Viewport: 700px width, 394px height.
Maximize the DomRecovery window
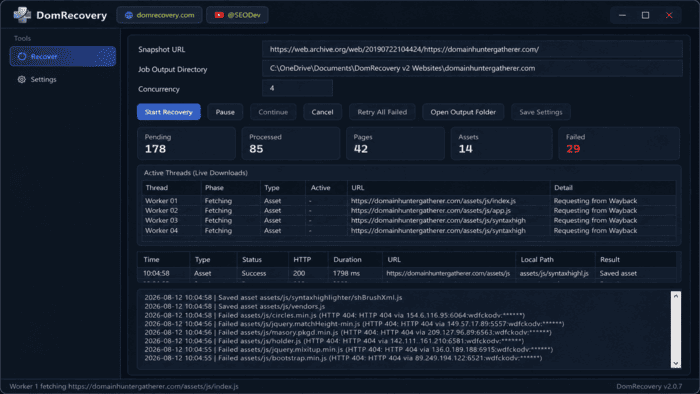pyautogui.click(x=646, y=15)
